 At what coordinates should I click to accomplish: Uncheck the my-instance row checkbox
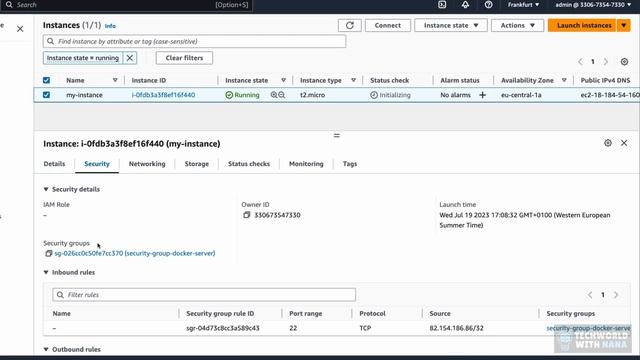coord(47,95)
